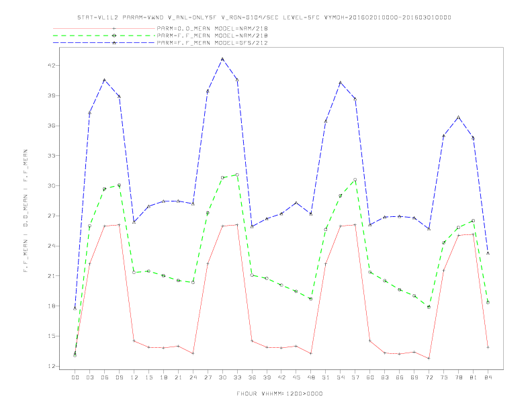Click the x-axis tick label 09

[x=119, y=377]
